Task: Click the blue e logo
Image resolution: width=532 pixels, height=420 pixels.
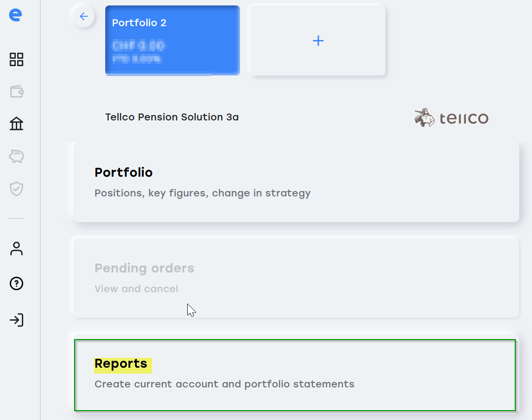Action: (16, 15)
